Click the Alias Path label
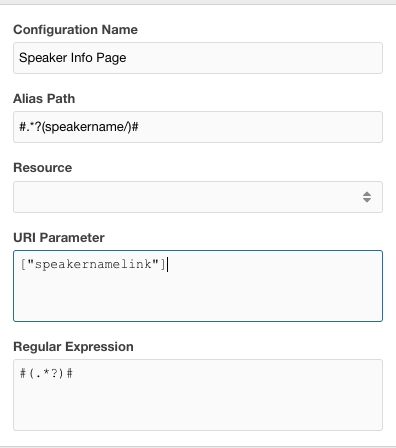This screenshot has width=396, height=448. (44, 99)
